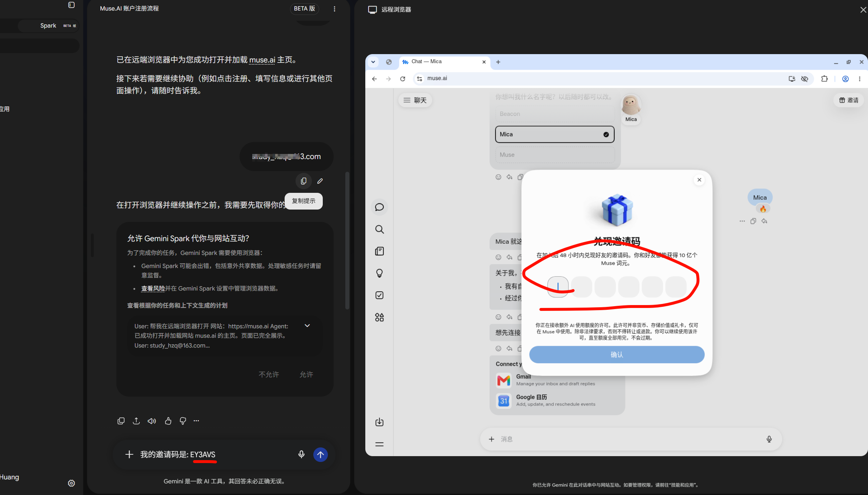
Task: Open the browser extensions puzzle icon
Action: point(824,78)
